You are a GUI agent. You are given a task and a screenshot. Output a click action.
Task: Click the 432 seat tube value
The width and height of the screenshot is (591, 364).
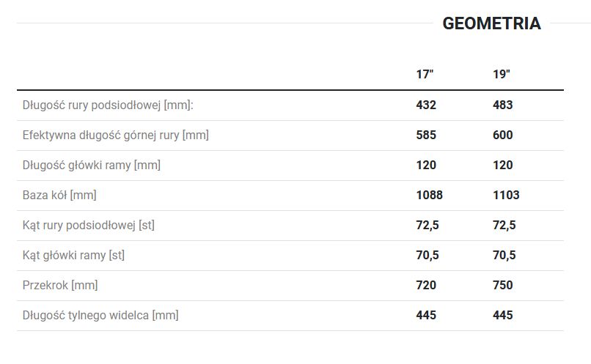(426, 105)
